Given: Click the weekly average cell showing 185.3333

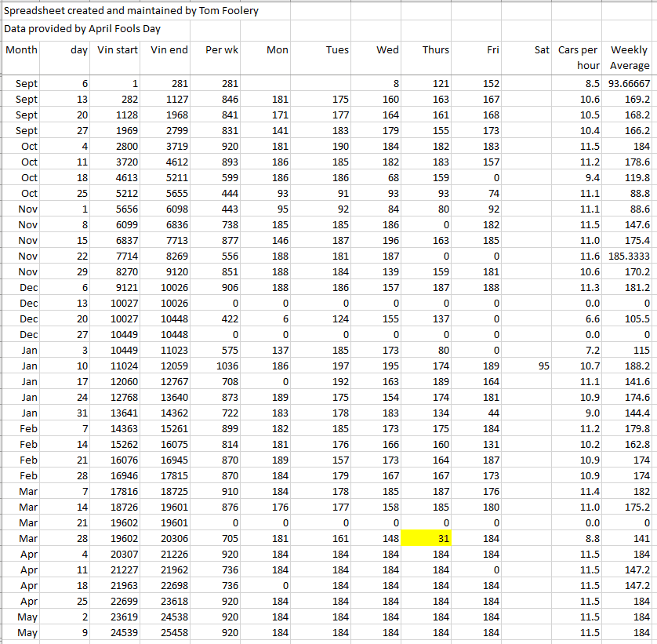Looking at the screenshot, I should click(629, 256).
